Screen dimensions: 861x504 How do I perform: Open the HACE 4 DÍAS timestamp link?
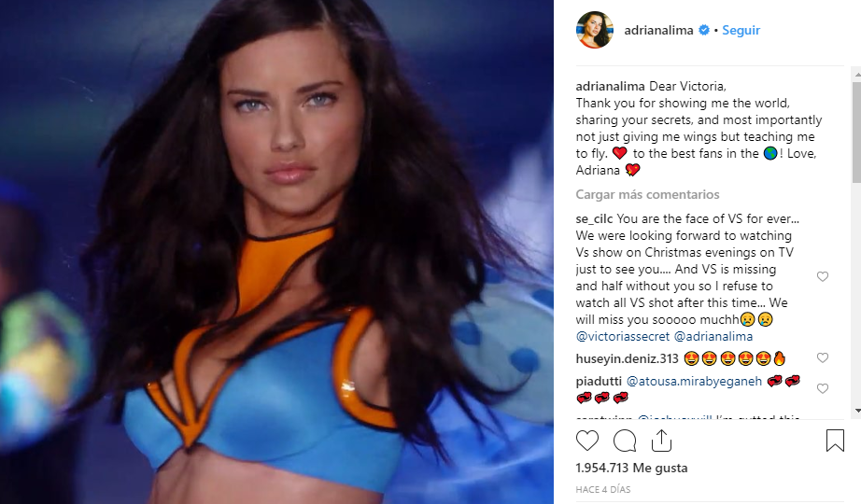pos(603,489)
